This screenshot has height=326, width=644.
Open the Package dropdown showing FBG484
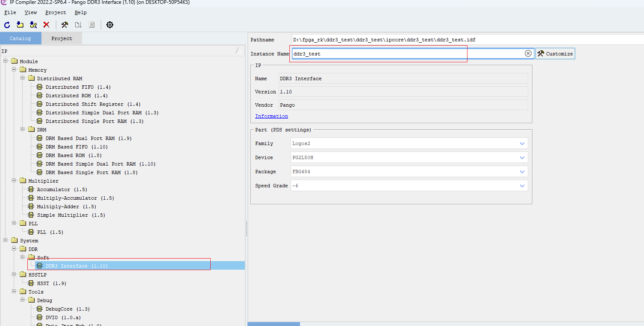coord(522,171)
